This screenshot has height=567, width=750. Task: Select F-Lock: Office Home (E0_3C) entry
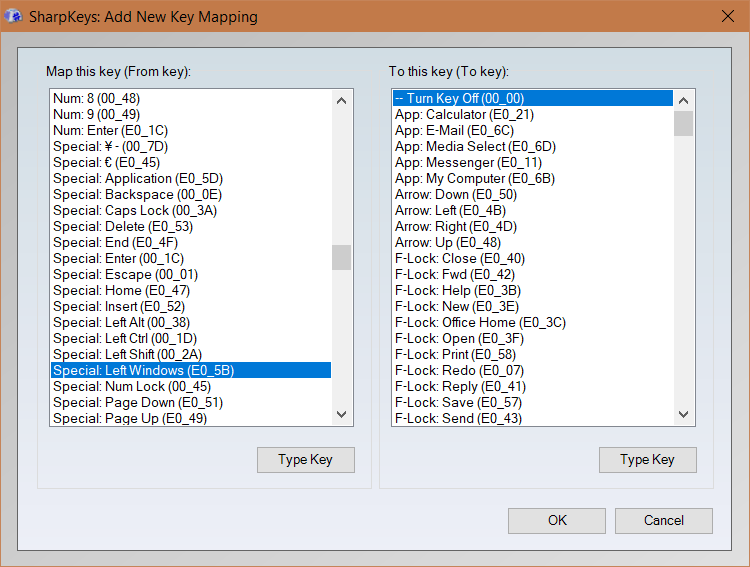click(533, 322)
